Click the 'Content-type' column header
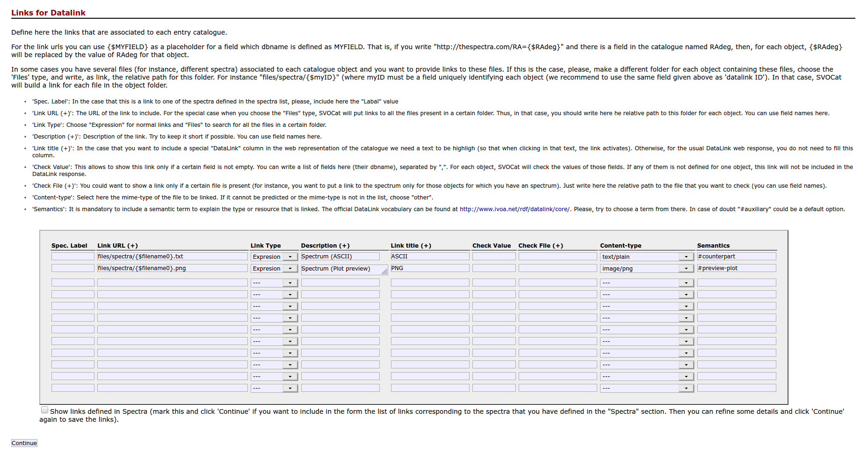Image resolution: width=868 pixels, height=455 pixels. tap(621, 245)
